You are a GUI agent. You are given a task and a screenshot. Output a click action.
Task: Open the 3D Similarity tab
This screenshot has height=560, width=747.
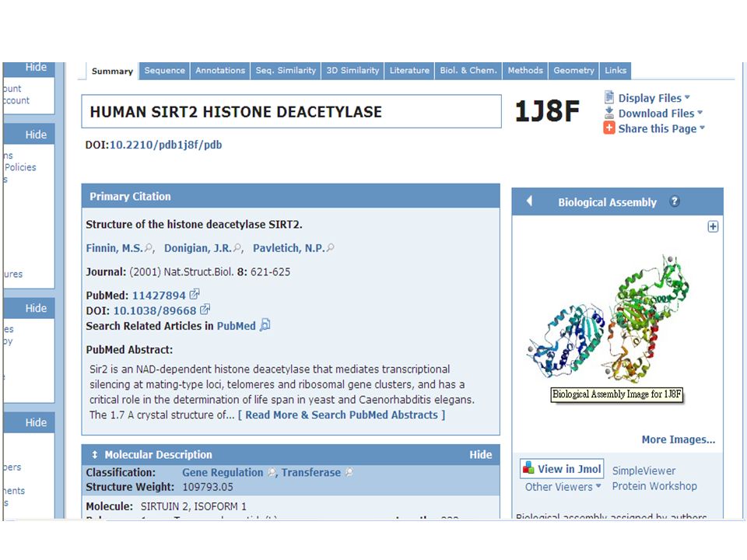352,71
